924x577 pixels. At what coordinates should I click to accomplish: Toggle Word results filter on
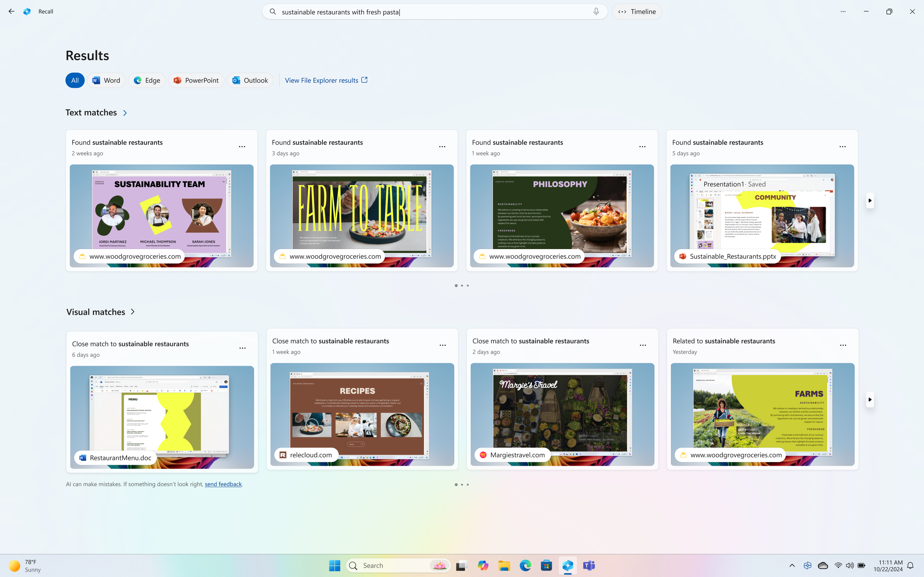tap(107, 80)
